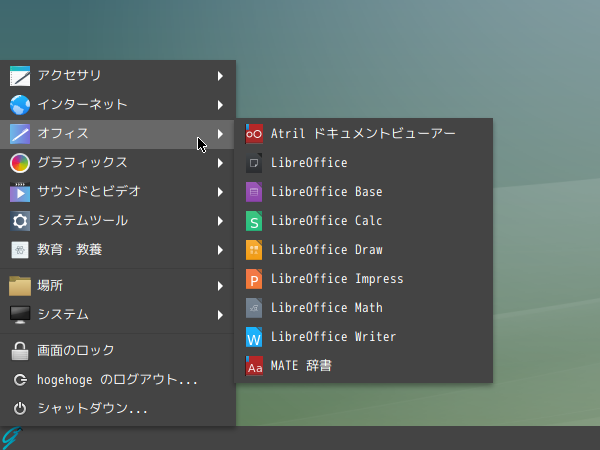
Task: Click the サウンドとビデオ play icon
Action: pos(20,192)
